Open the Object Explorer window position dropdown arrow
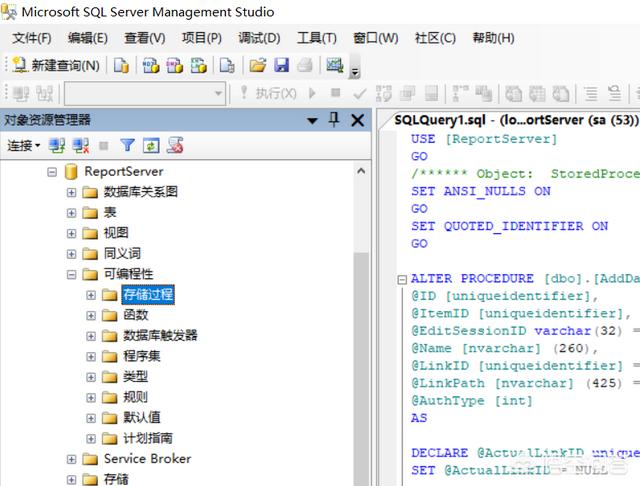This screenshot has width=640, height=486. point(312,120)
